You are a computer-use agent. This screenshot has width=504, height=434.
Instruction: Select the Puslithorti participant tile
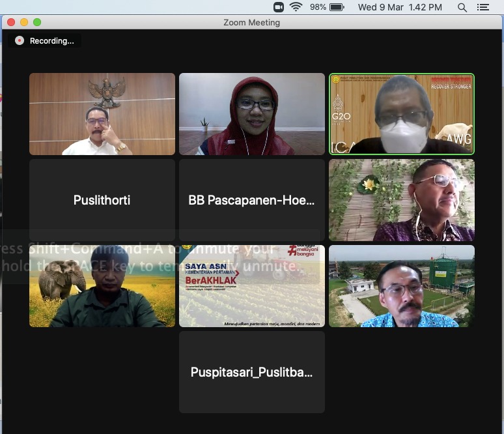[102, 200]
